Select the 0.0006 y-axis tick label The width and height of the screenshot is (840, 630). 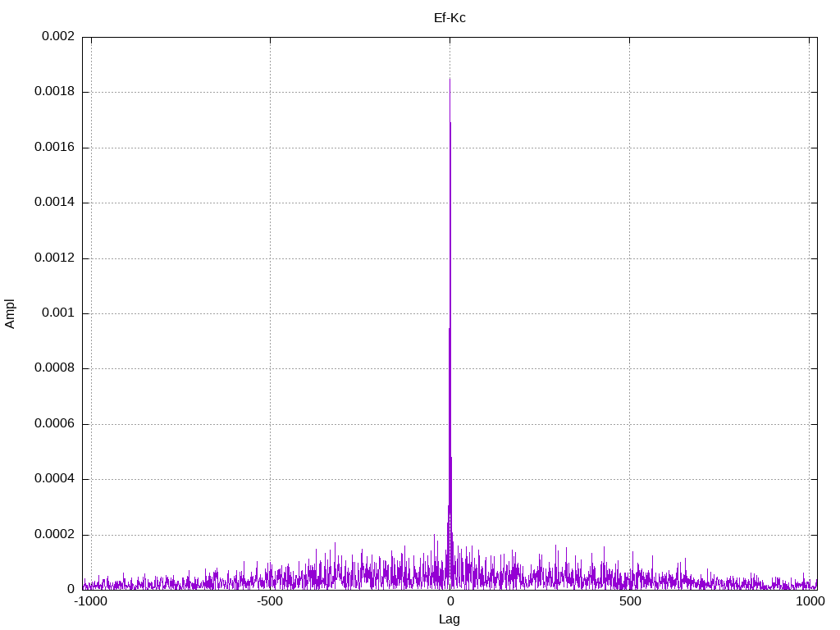[54, 424]
